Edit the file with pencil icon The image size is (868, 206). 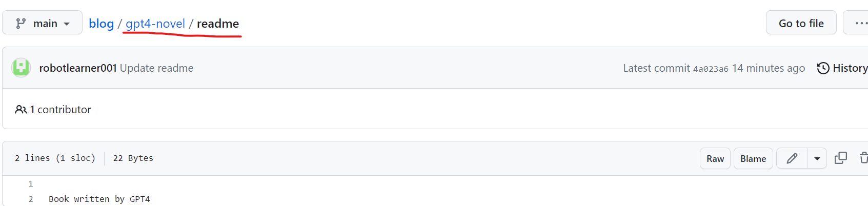pyautogui.click(x=792, y=159)
